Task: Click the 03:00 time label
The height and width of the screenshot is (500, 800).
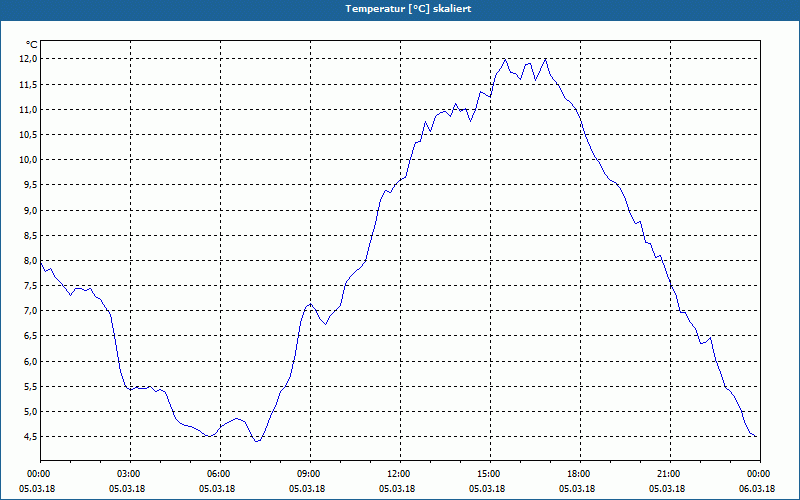Action: point(131,474)
